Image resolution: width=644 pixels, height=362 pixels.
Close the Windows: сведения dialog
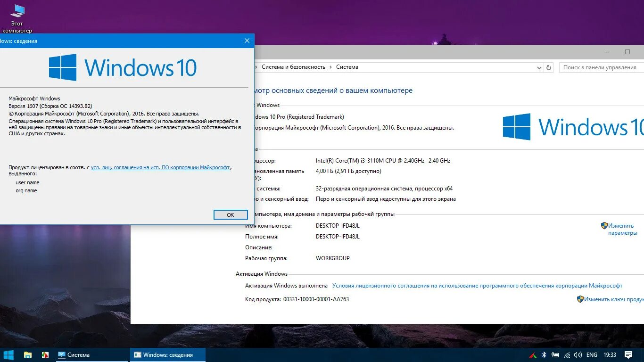pos(247,41)
